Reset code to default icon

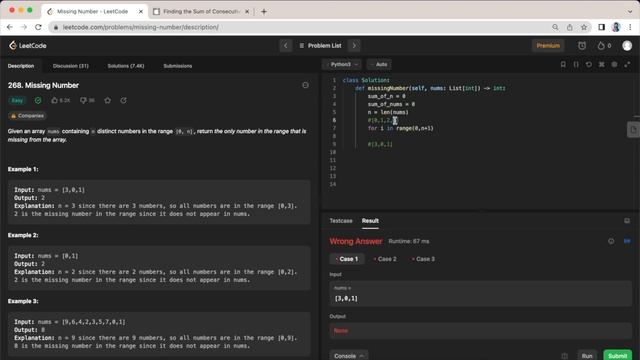pos(589,64)
